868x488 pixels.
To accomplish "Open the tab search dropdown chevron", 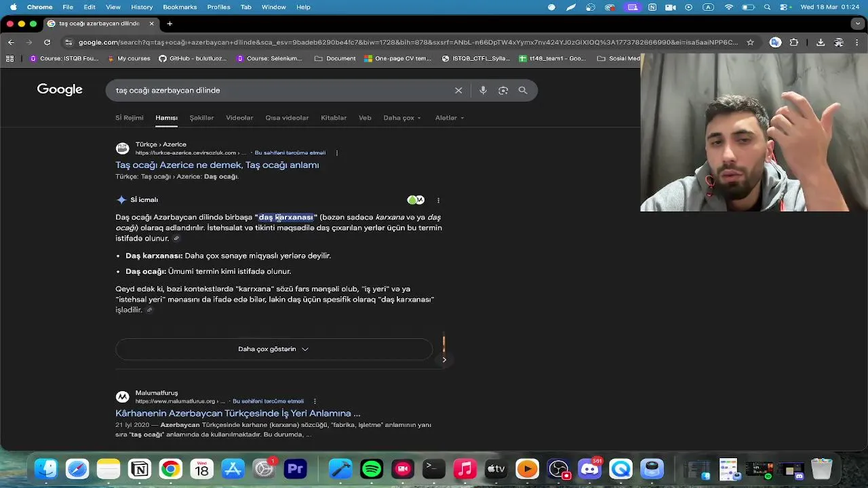I will (858, 24).
